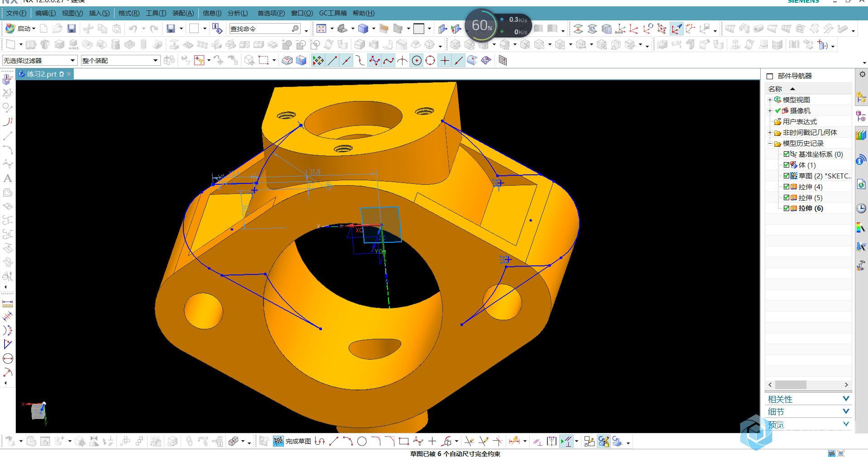The width and height of the screenshot is (868, 457).
Task: Toggle the Arc Center snap option
Action: pos(417,60)
